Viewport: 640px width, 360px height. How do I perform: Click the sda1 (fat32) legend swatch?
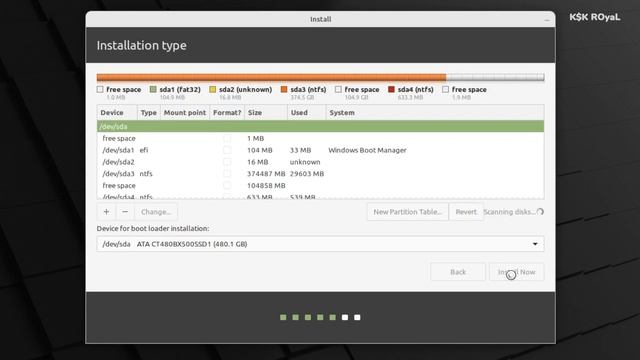pyautogui.click(x=153, y=89)
